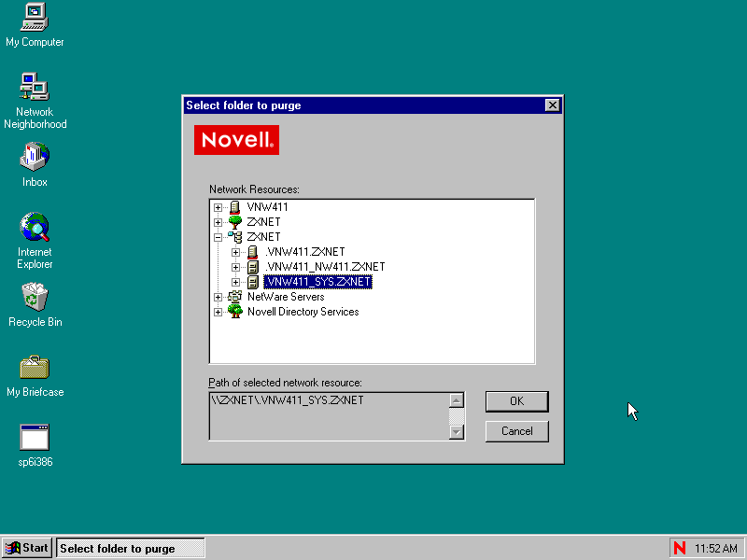Click the volume icon beside .VNW411_NW411.ZXNET

tap(253, 267)
